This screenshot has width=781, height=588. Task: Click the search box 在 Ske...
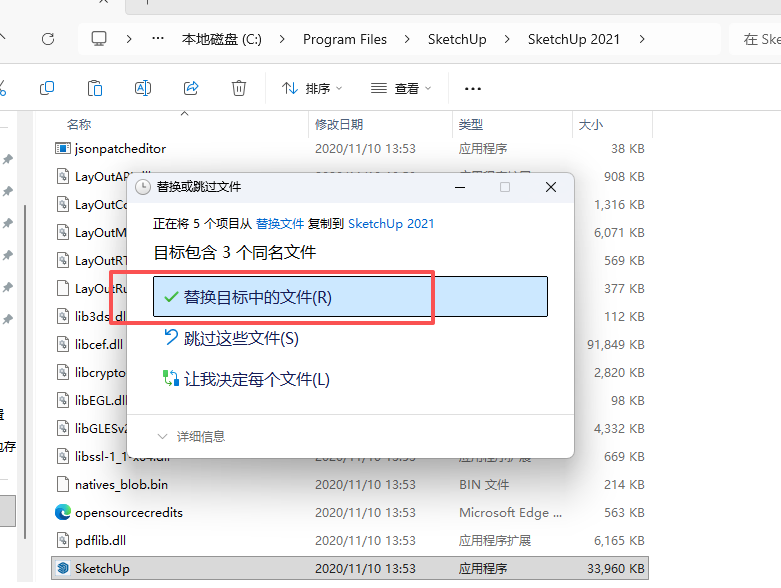(755, 39)
